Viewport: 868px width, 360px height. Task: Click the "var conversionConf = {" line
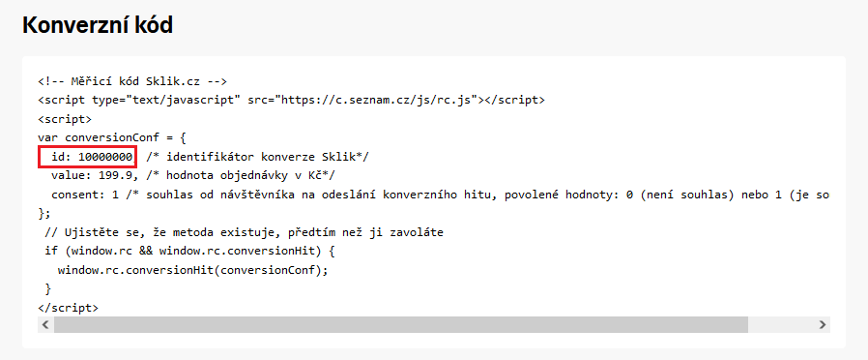[112, 138]
